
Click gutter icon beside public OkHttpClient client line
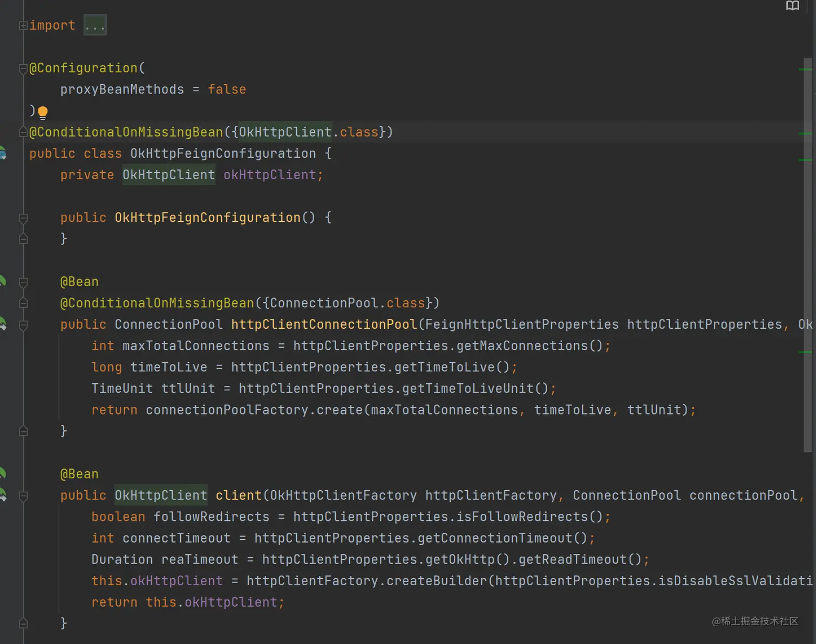pyautogui.click(x=3, y=495)
